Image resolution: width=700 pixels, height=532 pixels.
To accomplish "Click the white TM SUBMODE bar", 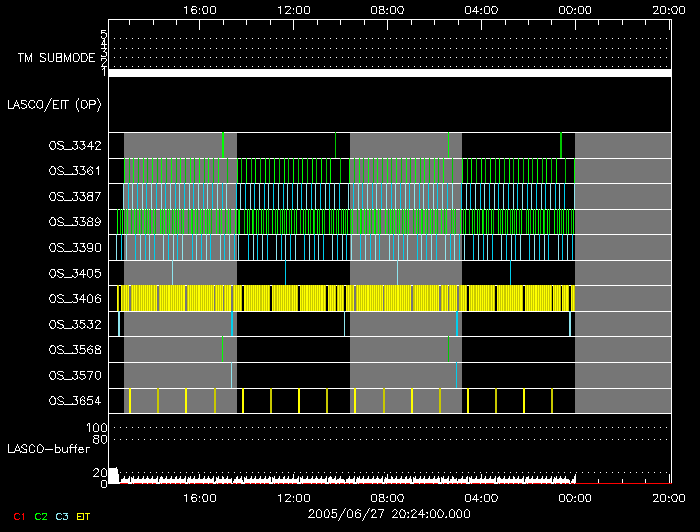I will click(x=389, y=73).
